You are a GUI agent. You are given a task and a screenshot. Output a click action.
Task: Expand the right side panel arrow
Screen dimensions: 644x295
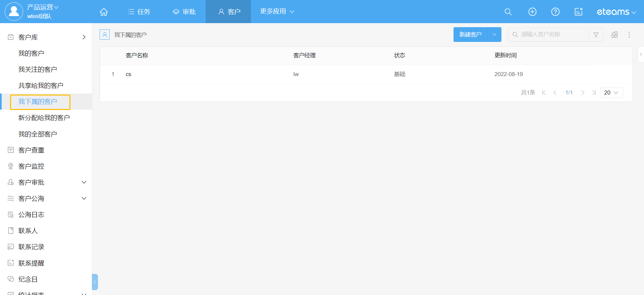click(641, 54)
